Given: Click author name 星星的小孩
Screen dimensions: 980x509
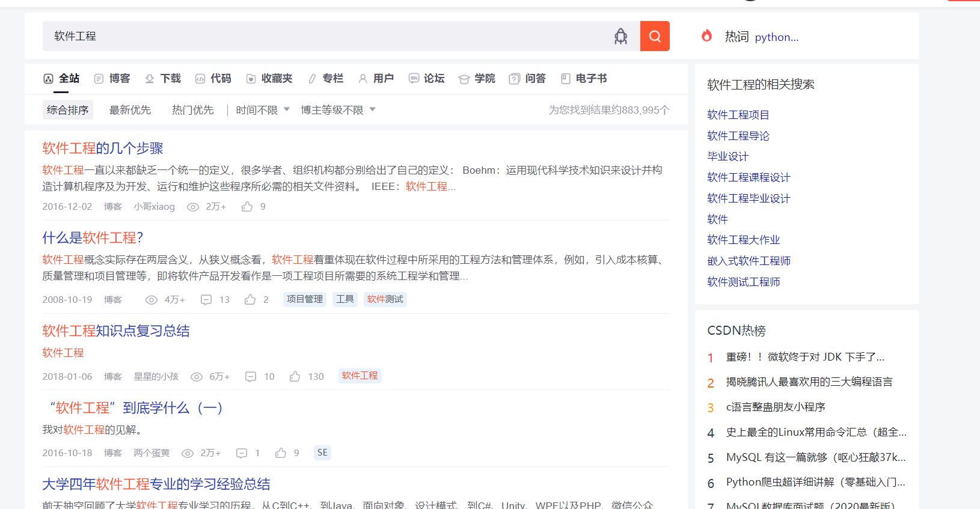Looking at the screenshot, I should pos(156,377).
